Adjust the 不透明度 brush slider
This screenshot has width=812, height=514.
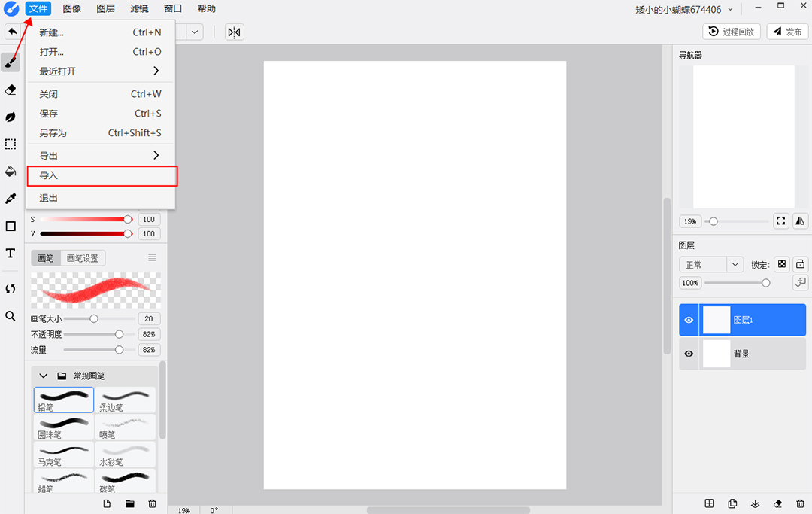tap(98, 334)
